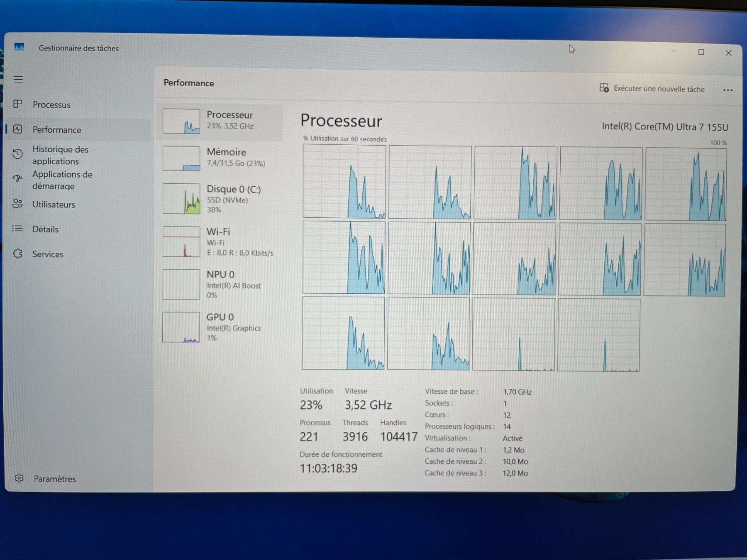Click the NPU 0 mini graph thumbnail
Image resolution: width=747 pixels, height=560 pixels.
pyautogui.click(x=181, y=285)
